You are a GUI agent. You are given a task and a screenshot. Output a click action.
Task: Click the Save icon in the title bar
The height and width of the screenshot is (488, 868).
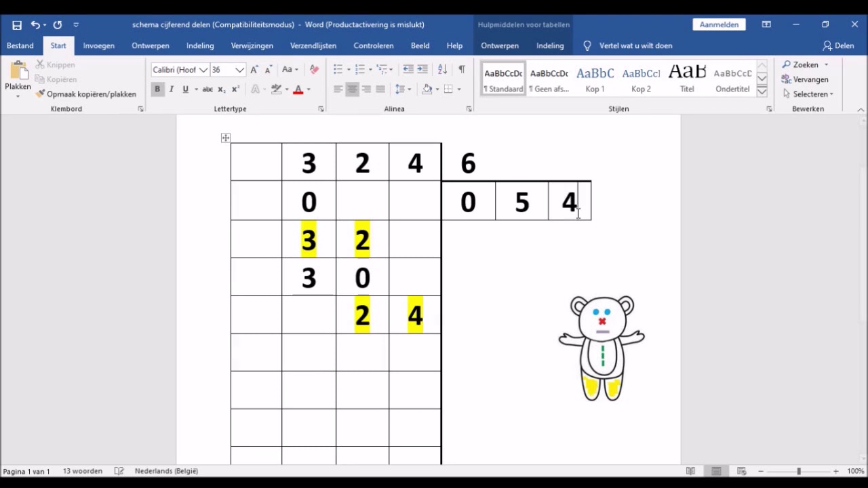[17, 25]
